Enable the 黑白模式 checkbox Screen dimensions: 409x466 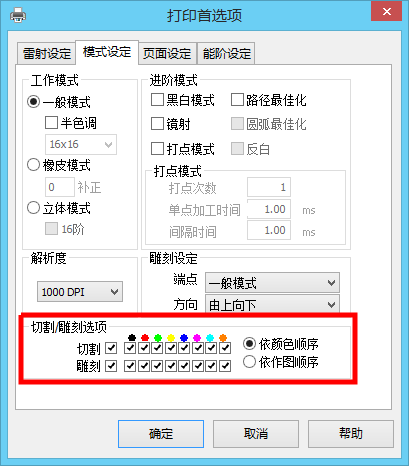[x=157, y=100]
